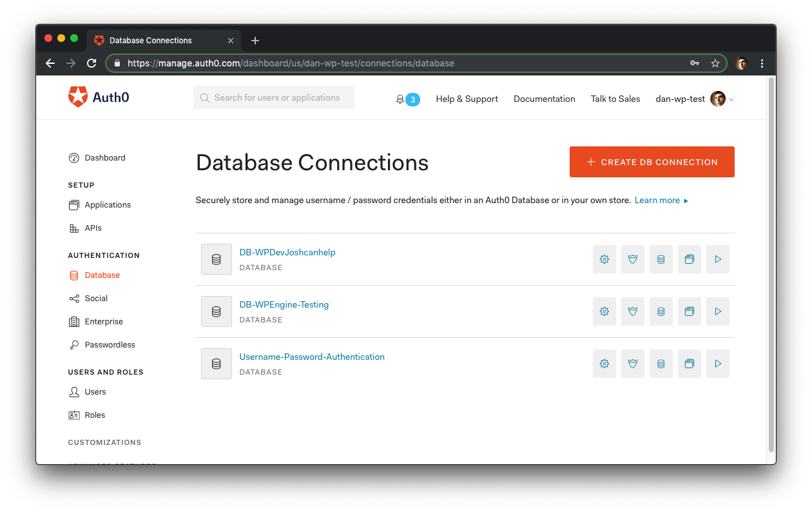Open the Username-Password-Authentication connection link
Image resolution: width=812 pixels, height=512 pixels.
(x=312, y=357)
